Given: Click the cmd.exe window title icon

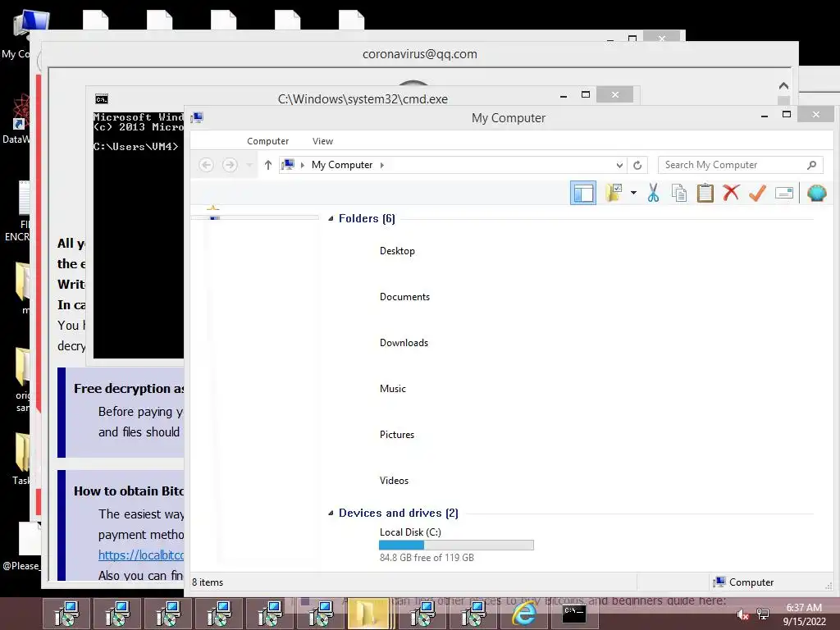Looking at the screenshot, I should (102, 99).
